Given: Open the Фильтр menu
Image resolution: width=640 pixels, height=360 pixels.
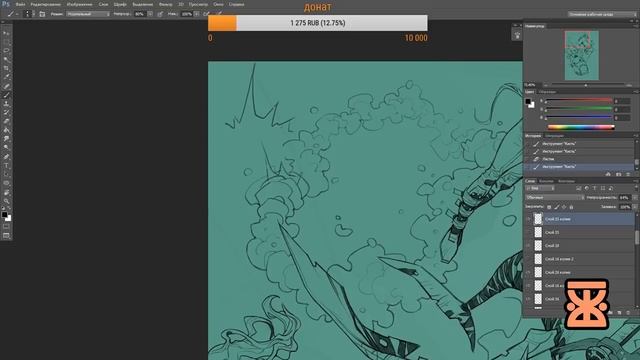Looking at the screenshot, I should 165,4.
